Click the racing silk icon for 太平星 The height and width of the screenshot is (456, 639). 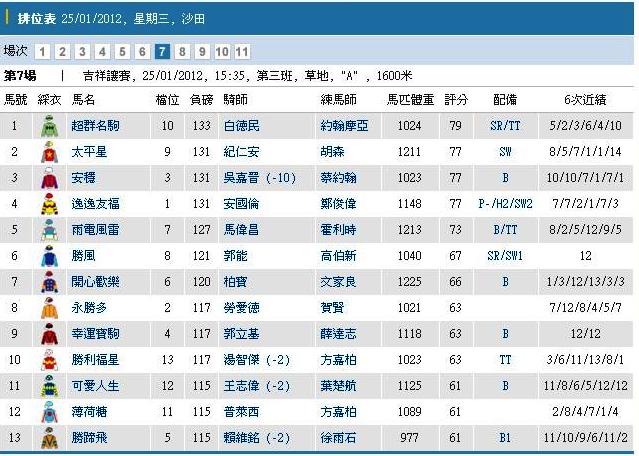49,153
